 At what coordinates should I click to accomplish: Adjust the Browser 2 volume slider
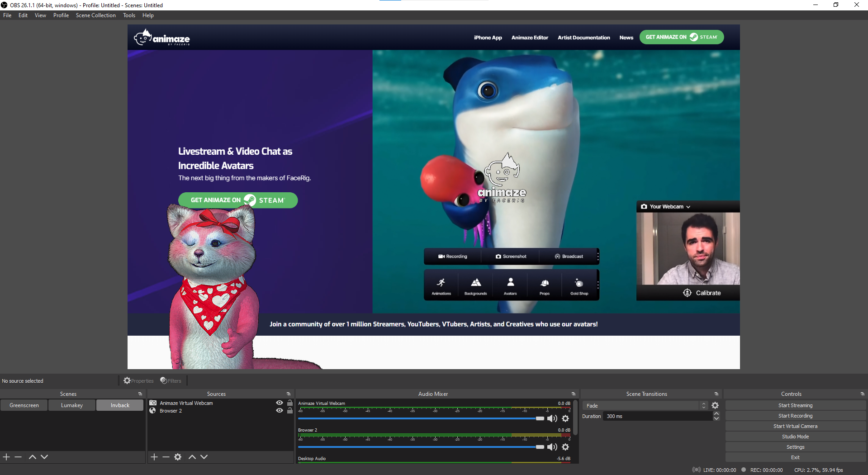click(421, 447)
